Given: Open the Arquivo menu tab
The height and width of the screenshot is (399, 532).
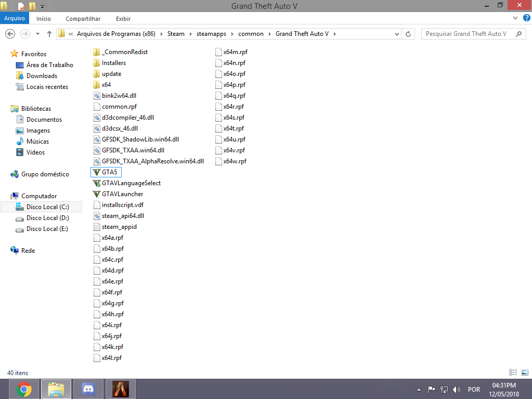Looking at the screenshot, I should click(x=15, y=18).
